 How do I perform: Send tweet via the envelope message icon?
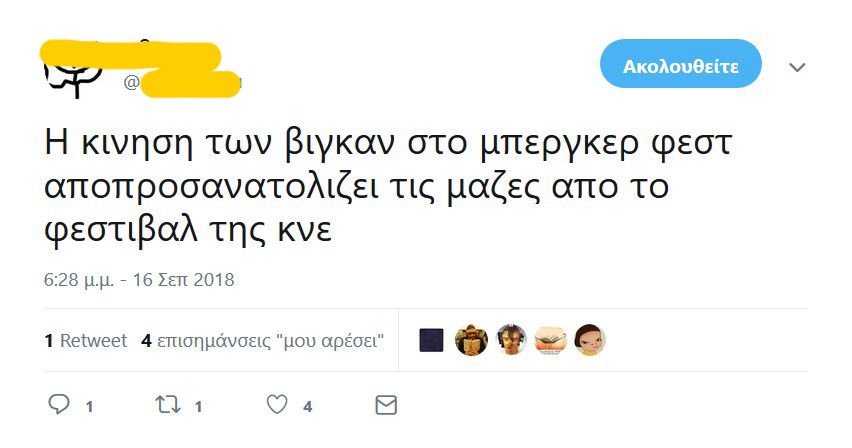385,405
